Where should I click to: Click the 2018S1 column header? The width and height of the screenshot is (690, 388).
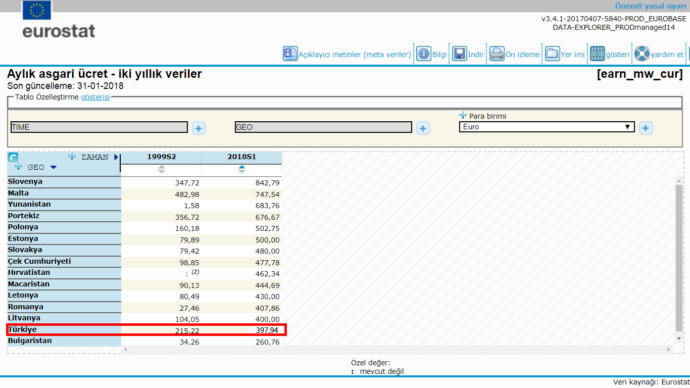point(242,157)
